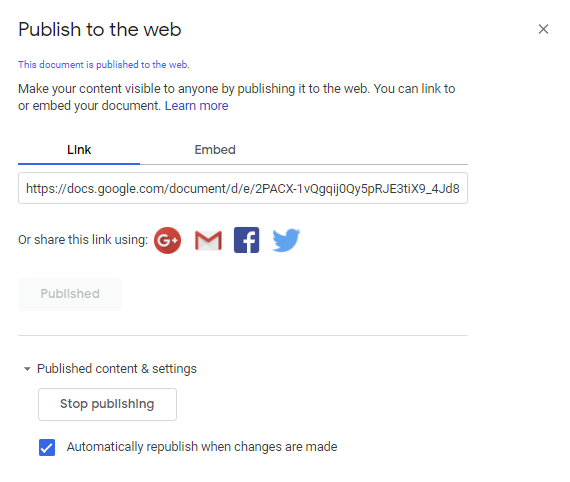Switch to the Embed tab
Screen dimensions: 570x482
[215, 150]
